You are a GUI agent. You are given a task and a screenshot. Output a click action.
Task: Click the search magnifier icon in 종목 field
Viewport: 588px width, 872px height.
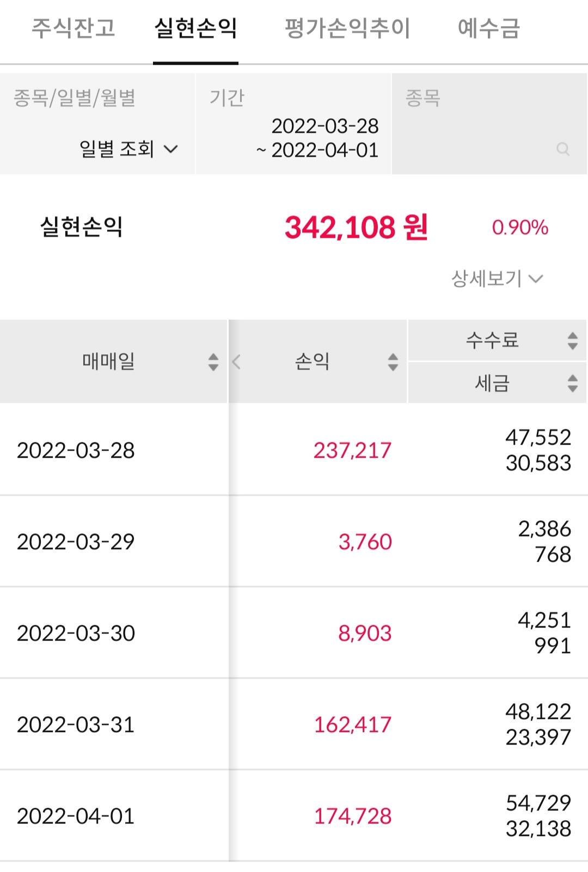pyautogui.click(x=563, y=149)
